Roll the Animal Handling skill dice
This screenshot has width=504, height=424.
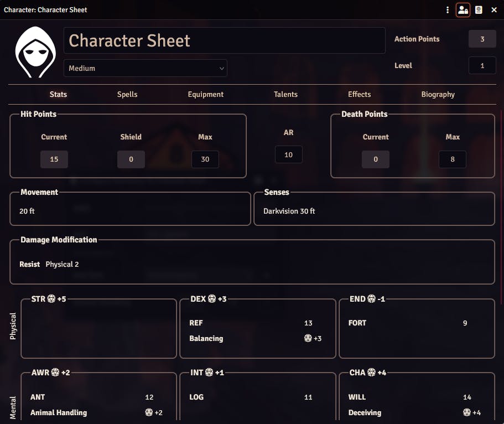point(149,412)
